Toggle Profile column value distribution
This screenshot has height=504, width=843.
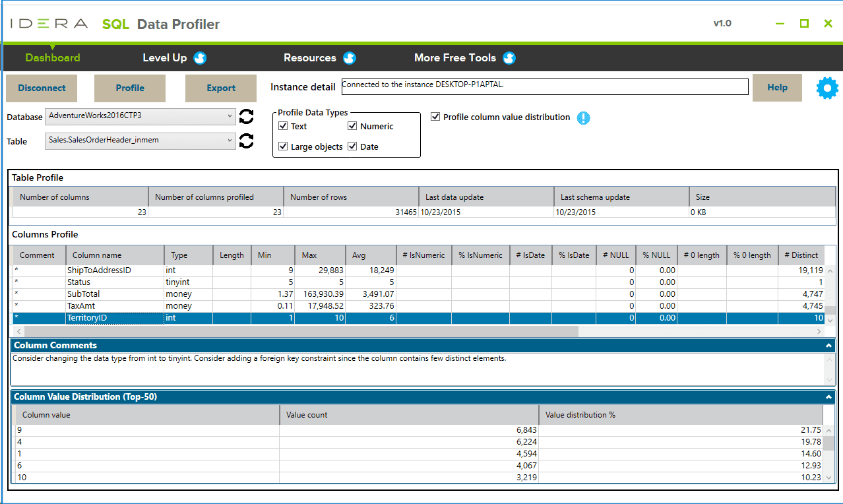pos(435,117)
